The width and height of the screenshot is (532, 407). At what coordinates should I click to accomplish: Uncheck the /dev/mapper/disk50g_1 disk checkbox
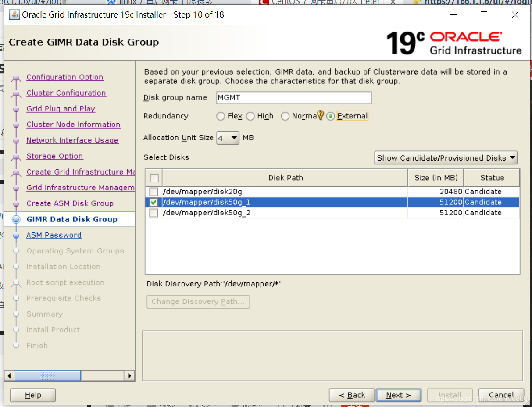pos(154,202)
